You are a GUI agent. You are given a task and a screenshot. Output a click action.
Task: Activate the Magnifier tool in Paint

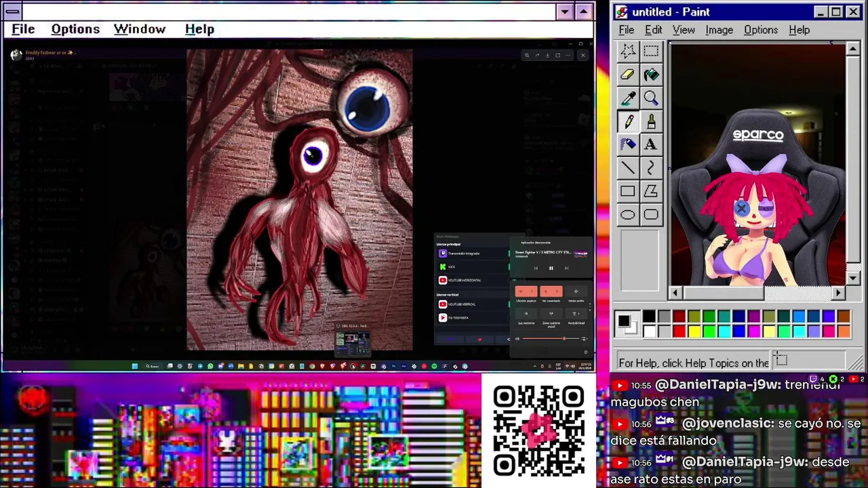651,98
